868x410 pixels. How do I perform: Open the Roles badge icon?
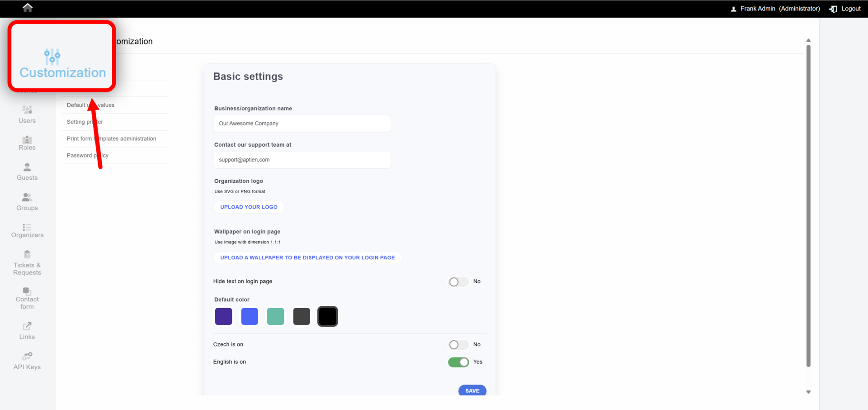coord(27,139)
